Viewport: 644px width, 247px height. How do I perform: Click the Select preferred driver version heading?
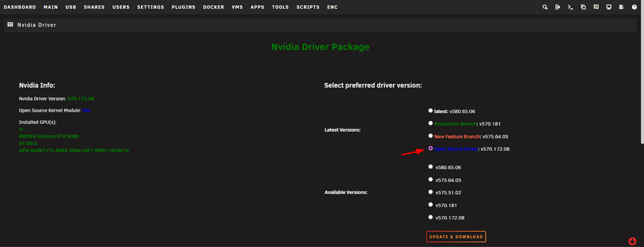(x=373, y=86)
